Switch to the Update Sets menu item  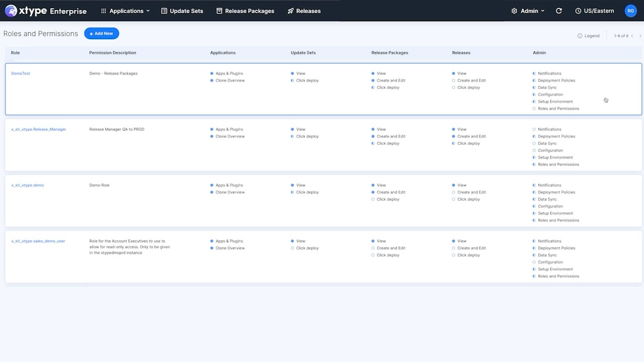coord(187,11)
